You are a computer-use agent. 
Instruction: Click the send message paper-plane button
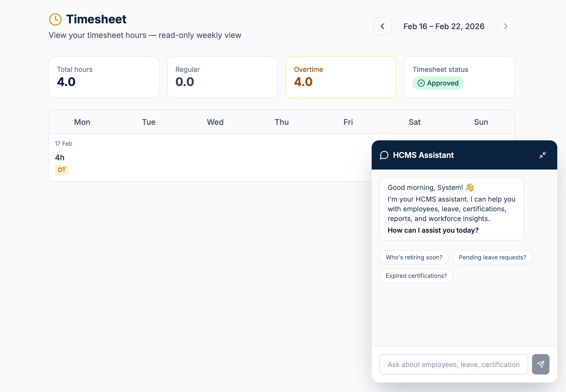pyautogui.click(x=540, y=364)
